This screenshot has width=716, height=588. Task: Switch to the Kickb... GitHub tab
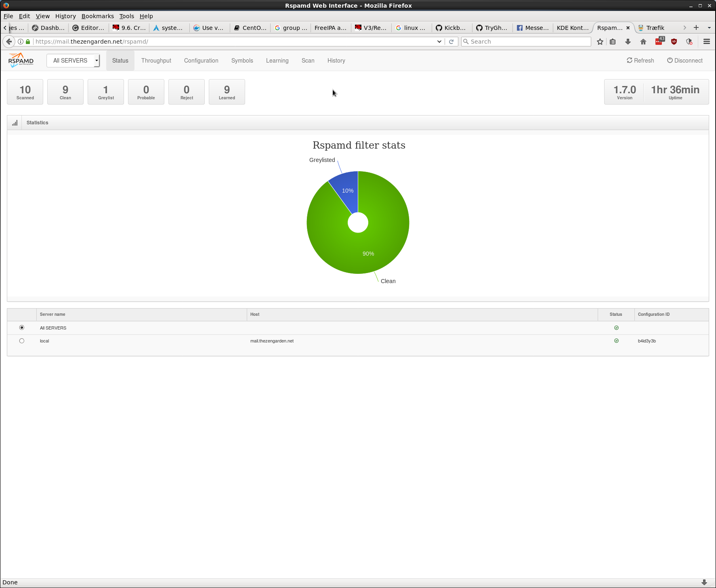pos(451,28)
